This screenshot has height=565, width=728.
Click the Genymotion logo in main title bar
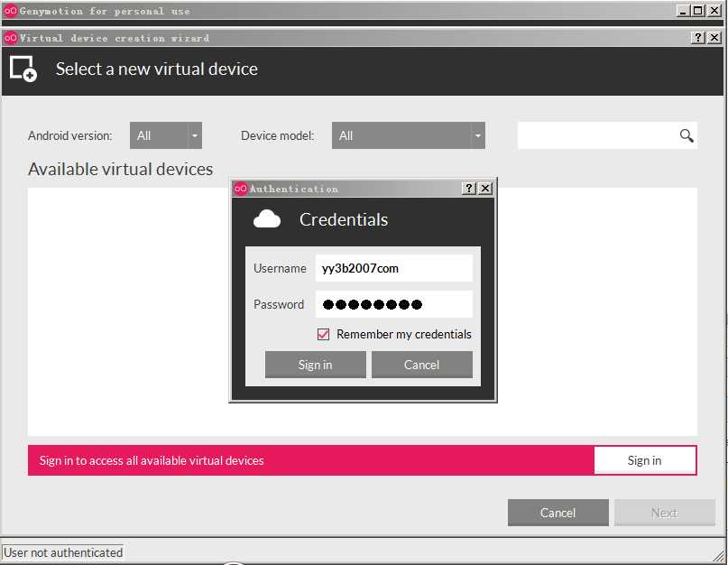tap(10, 11)
